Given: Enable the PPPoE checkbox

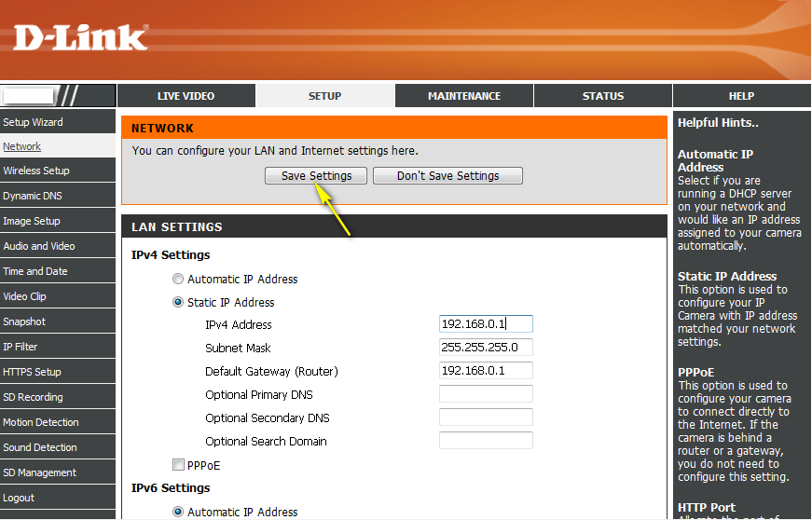Looking at the screenshot, I should click(178, 465).
